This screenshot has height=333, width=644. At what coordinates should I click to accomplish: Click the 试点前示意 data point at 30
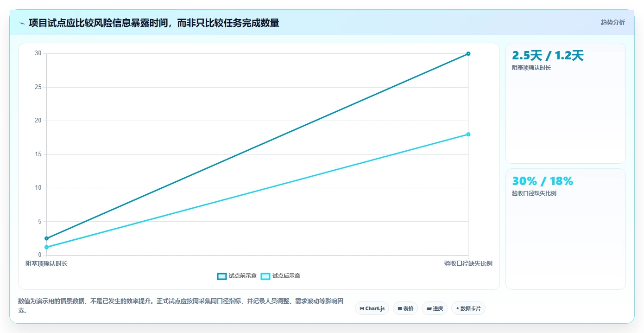[x=468, y=54]
